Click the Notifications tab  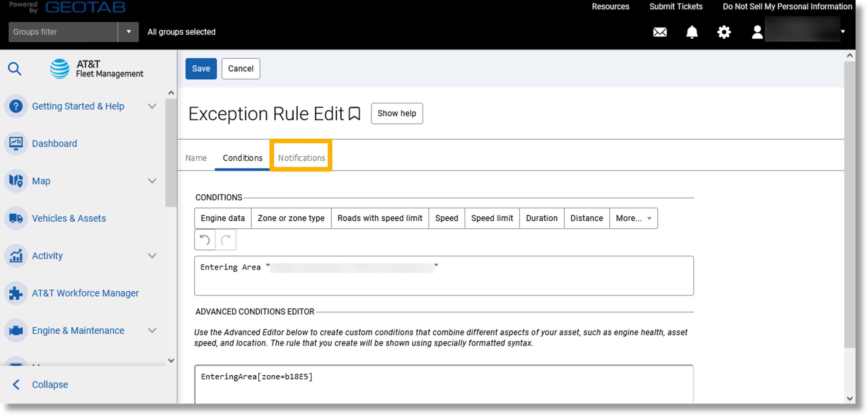tap(302, 158)
